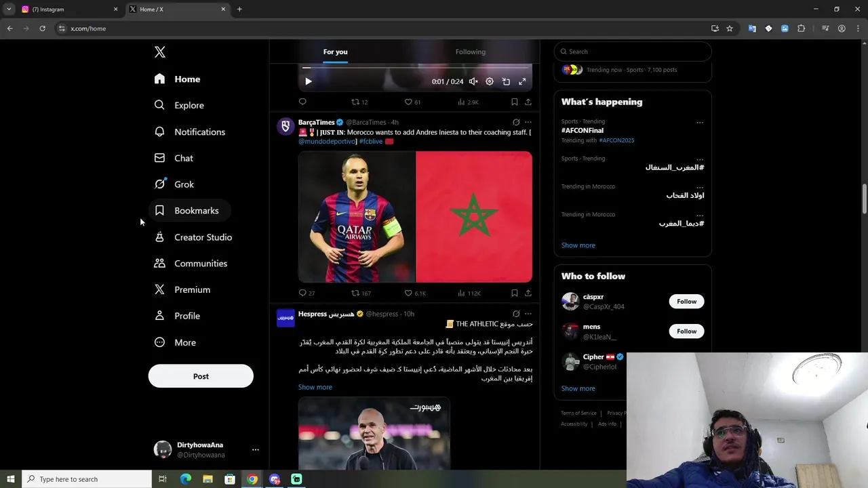This screenshot has height=488, width=868.
Task: Play the video at top
Action: (308, 81)
